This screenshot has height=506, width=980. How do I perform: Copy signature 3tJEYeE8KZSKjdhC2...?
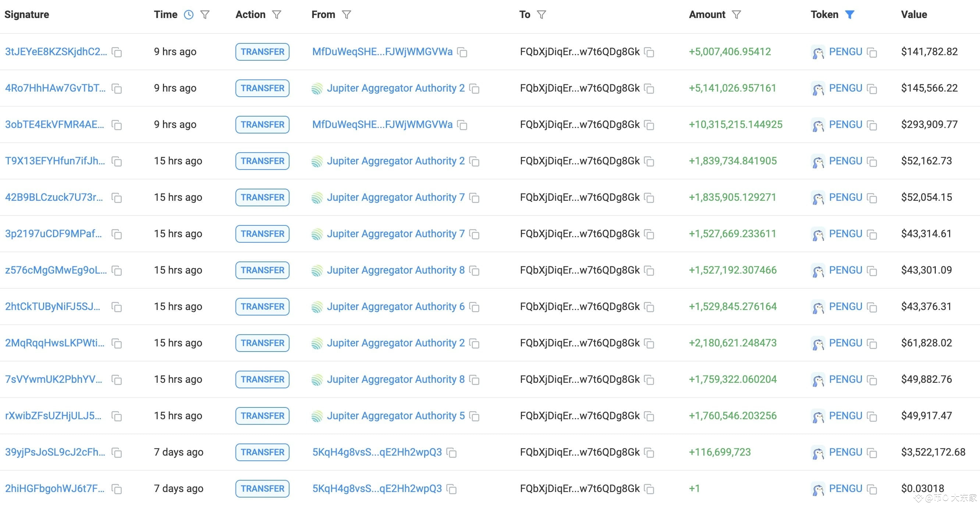pos(117,52)
